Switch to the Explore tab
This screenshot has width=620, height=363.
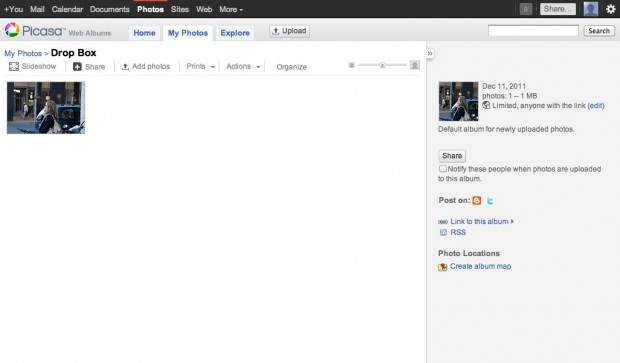click(x=235, y=33)
